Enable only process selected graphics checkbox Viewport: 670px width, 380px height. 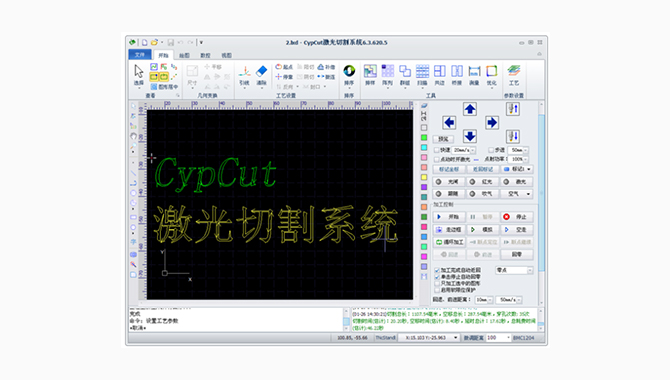437,283
